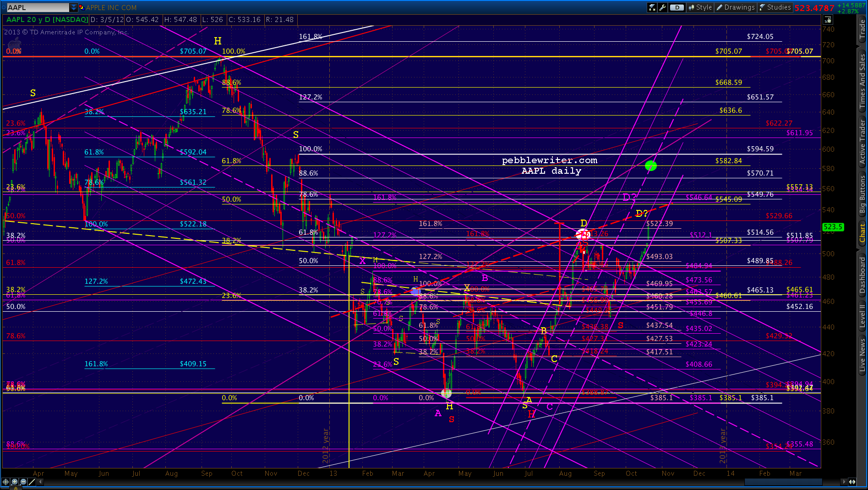Change the D daily timeframe button
868x490 pixels.
[677, 7]
